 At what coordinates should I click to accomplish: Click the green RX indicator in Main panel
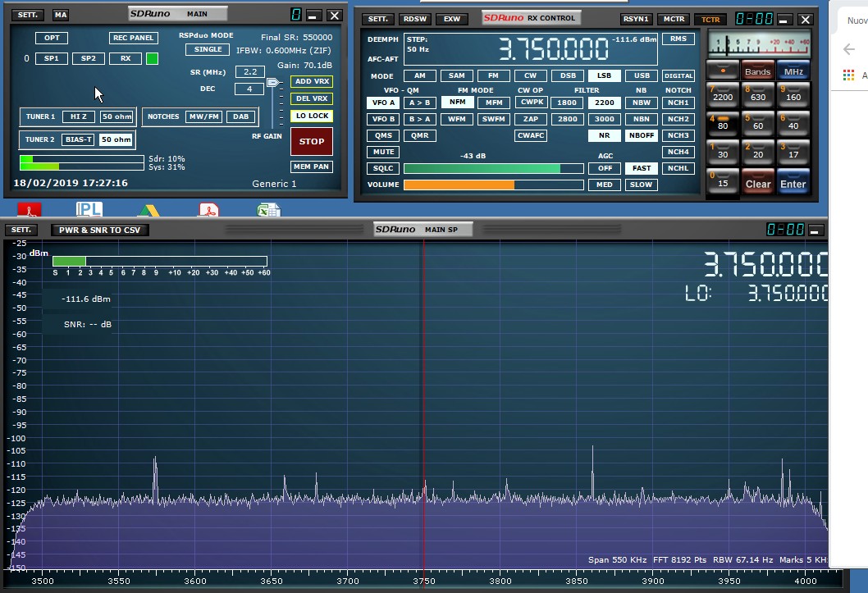pyautogui.click(x=153, y=58)
